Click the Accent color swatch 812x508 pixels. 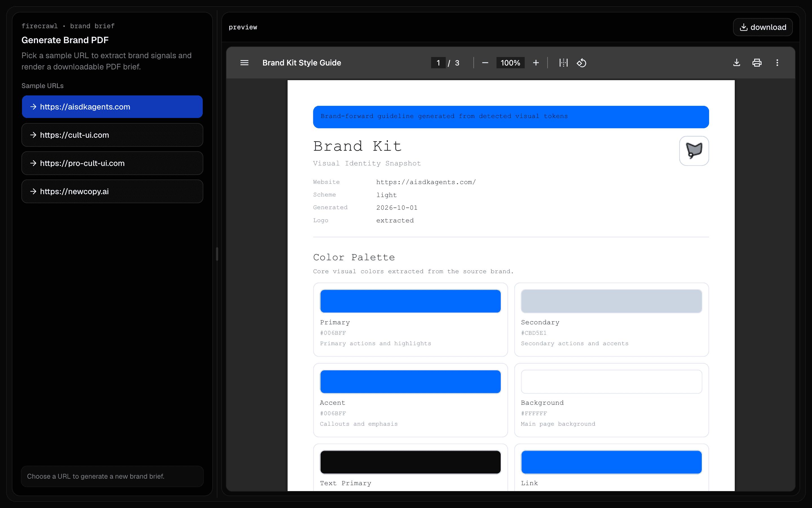pyautogui.click(x=410, y=382)
